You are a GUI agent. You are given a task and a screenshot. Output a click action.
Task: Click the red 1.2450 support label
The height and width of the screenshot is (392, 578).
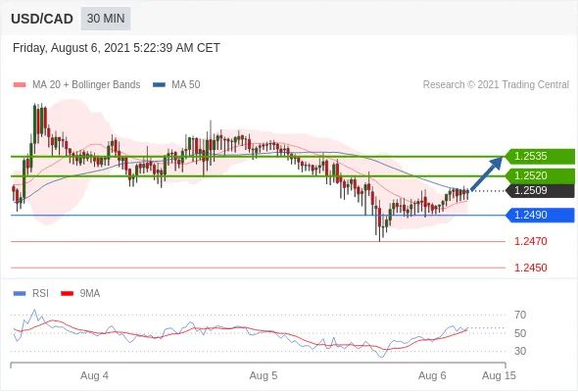tap(531, 268)
